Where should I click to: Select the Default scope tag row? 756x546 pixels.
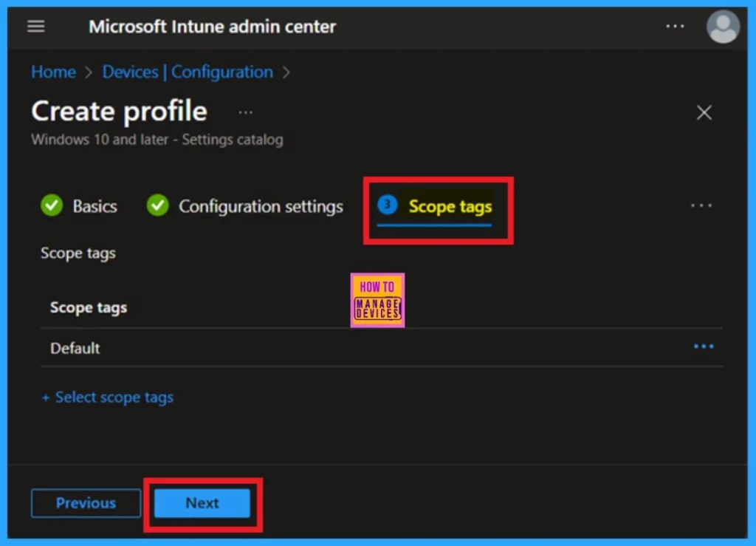pos(382,348)
